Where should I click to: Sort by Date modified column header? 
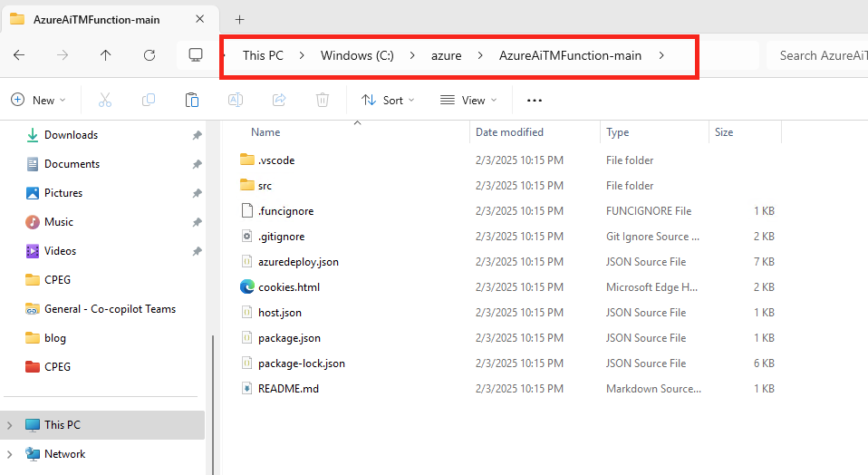pos(509,132)
